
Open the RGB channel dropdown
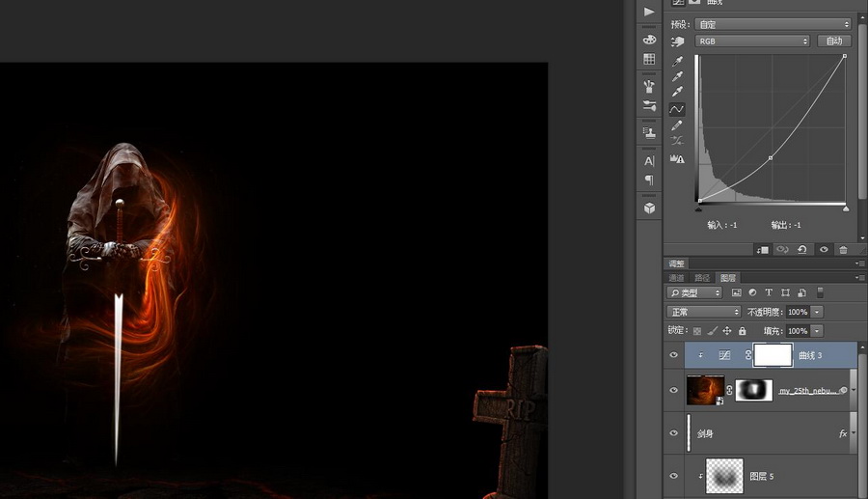point(752,42)
